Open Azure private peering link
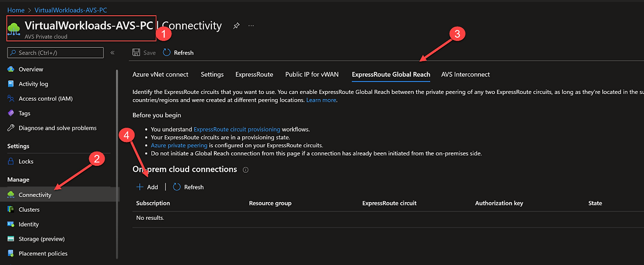 click(x=179, y=145)
